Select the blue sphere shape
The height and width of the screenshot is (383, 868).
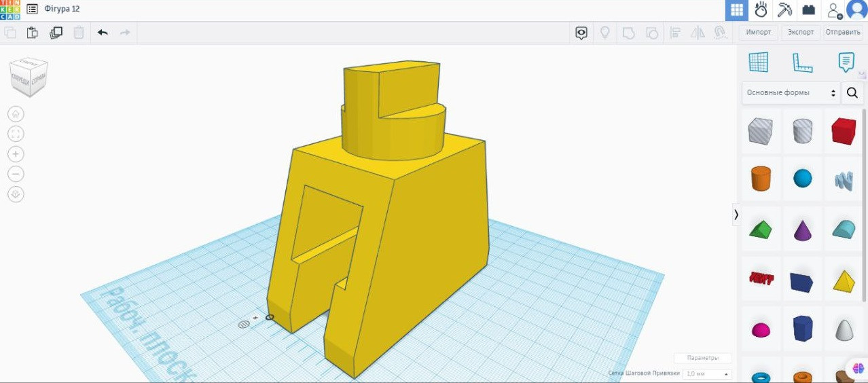coord(802,179)
